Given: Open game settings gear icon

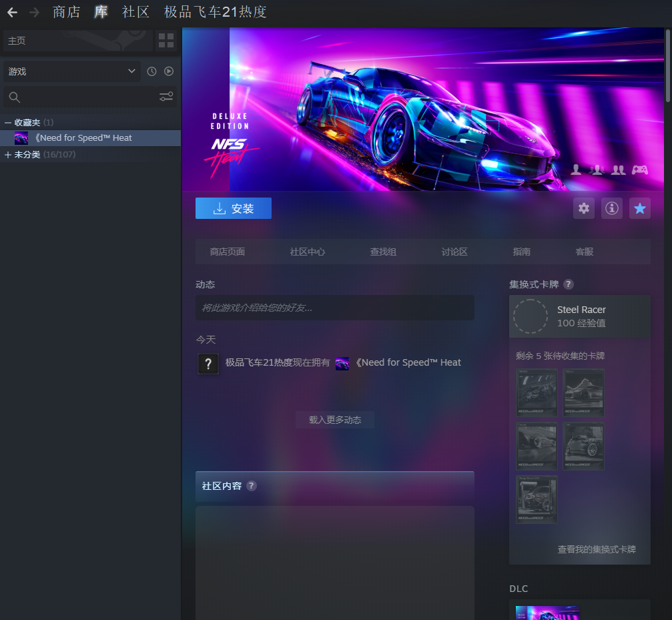Looking at the screenshot, I should coord(584,208).
